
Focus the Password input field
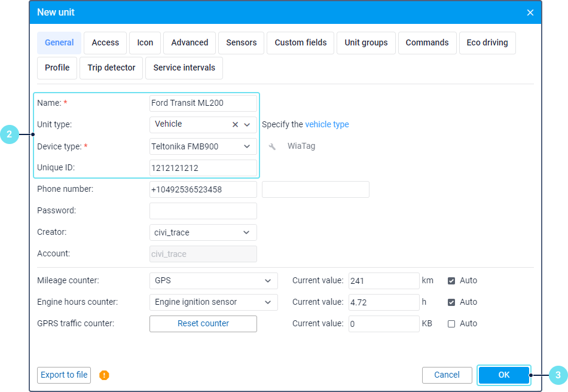[203, 211]
